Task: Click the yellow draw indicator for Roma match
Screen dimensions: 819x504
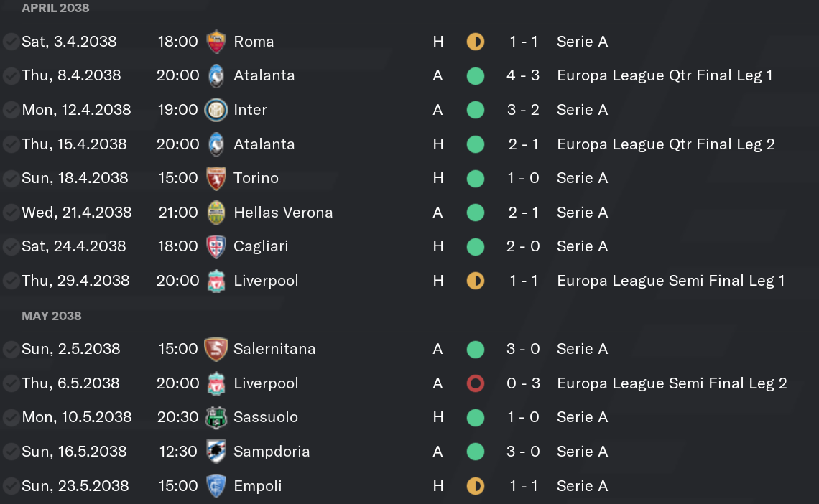Action: 476,42
